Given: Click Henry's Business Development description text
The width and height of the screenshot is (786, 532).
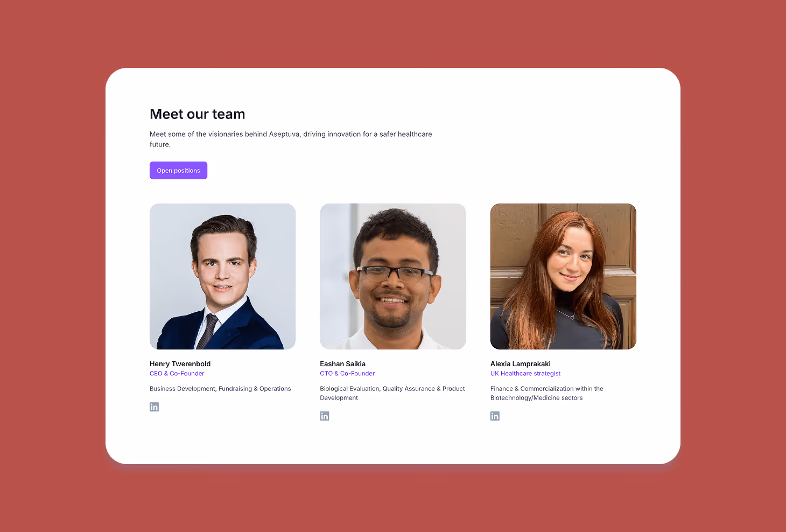Looking at the screenshot, I should (x=220, y=389).
